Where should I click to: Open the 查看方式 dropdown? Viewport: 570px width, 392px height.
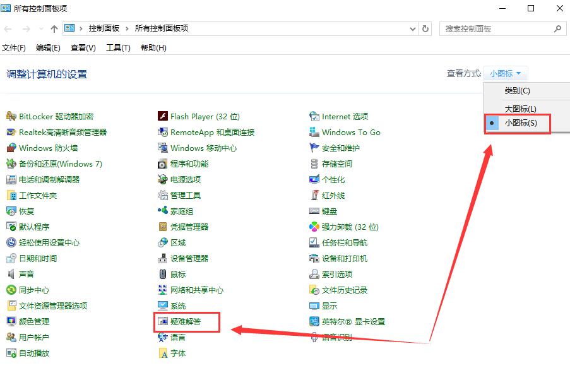coord(505,73)
